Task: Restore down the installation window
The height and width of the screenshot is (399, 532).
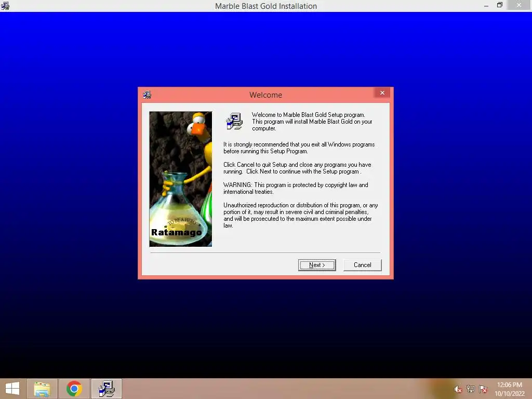Action: (x=499, y=5)
